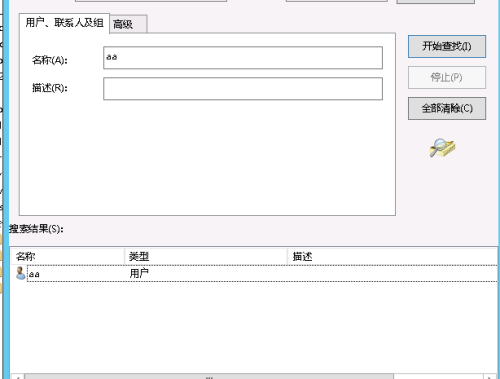Start search with 开始查找 button
This screenshot has height=379, width=500.
click(447, 46)
